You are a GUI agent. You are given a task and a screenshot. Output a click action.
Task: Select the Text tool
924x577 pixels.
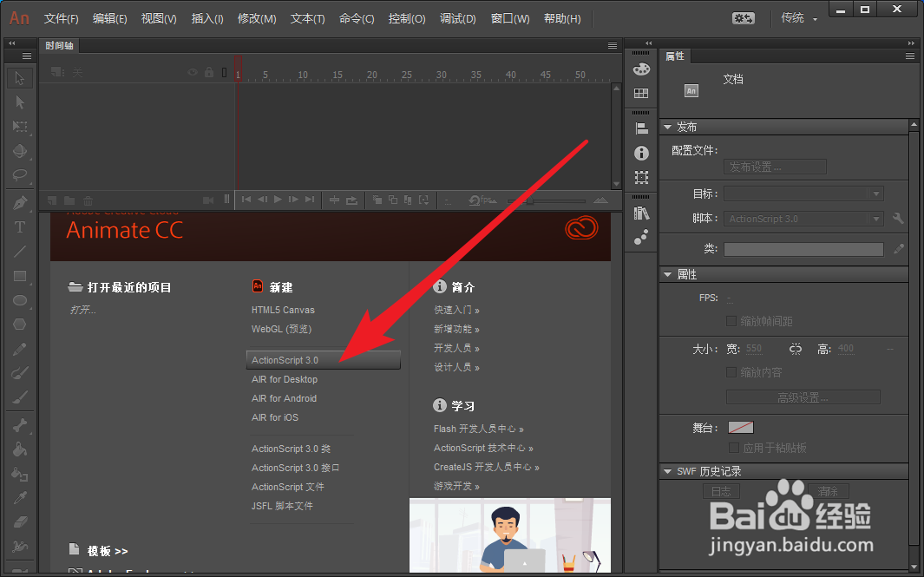tap(19, 227)
